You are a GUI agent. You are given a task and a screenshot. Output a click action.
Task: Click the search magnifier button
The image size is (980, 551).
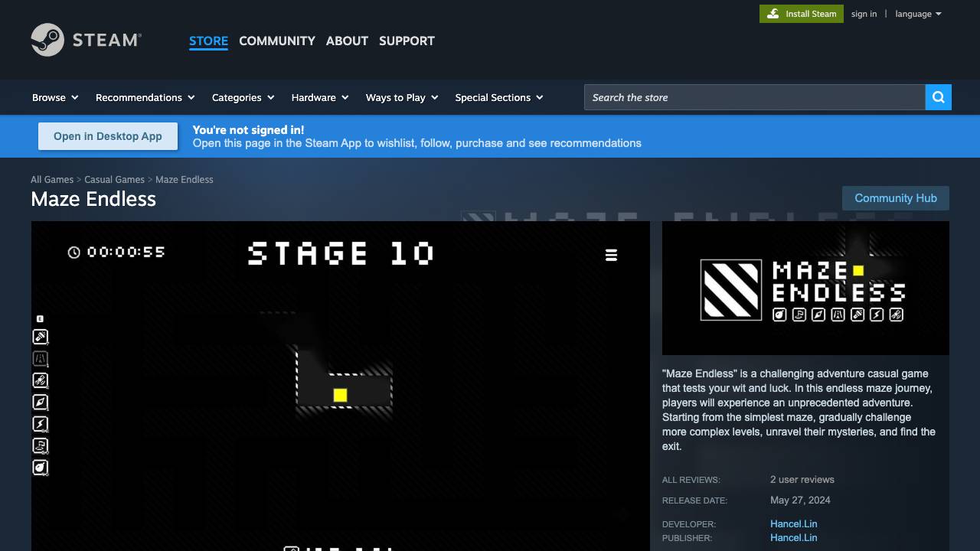pyautogui.click(x=939, y=97)
